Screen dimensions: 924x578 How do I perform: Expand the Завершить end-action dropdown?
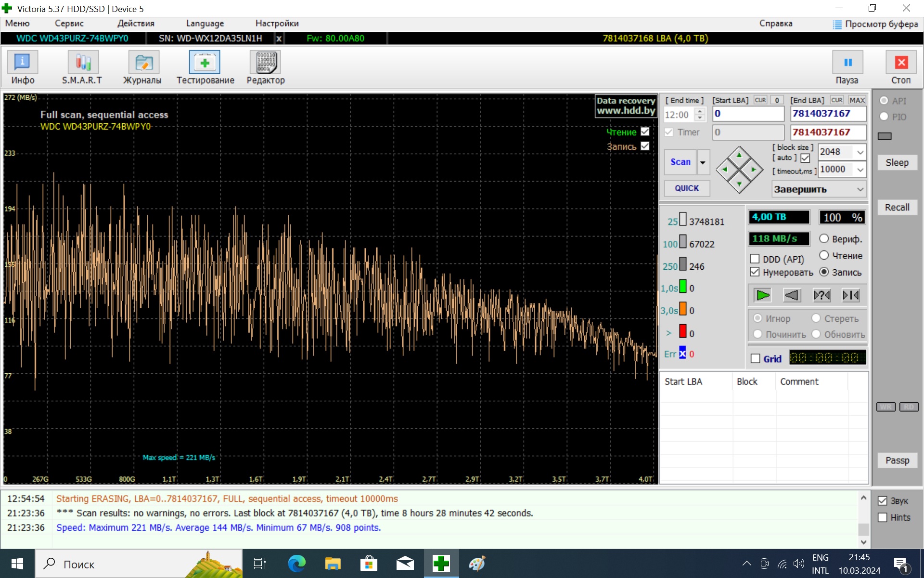coord(860,189)
